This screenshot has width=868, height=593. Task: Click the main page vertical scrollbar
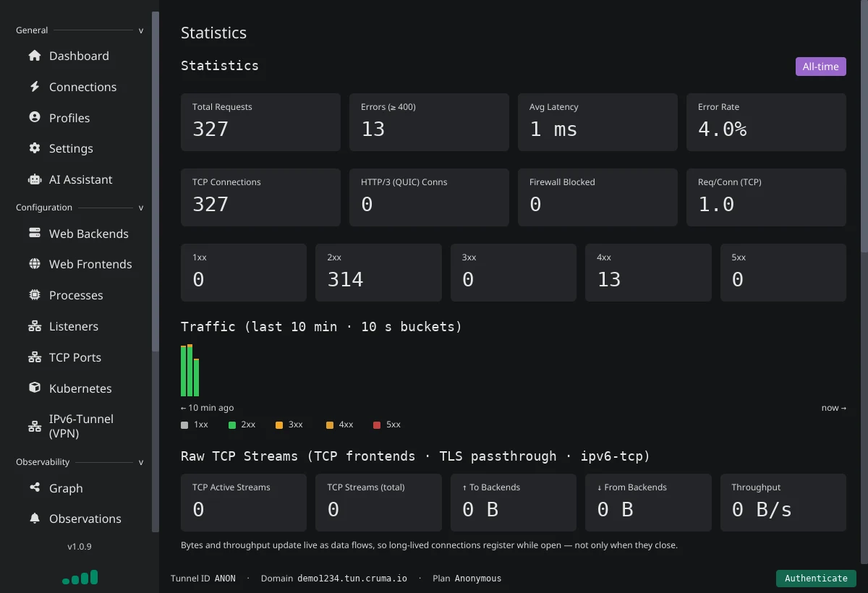coord(864,127)
